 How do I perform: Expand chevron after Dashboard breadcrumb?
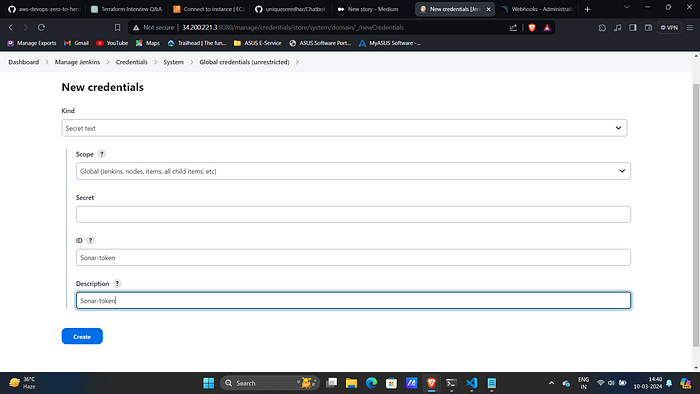[47, 62]
